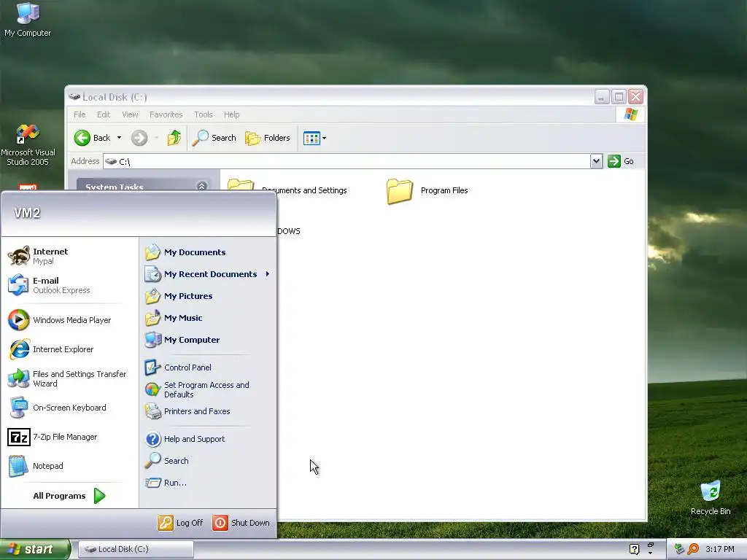Image resolution: width=747 pixels, height=560 pixels.
Task: Click the taskbar help question-mark icon
Action: [x=634, y=549]
